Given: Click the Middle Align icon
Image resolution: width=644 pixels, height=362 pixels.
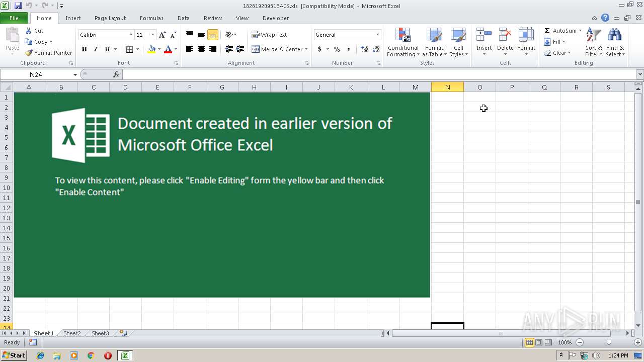Looking at the screenshot, I should (x=201, y=35).
